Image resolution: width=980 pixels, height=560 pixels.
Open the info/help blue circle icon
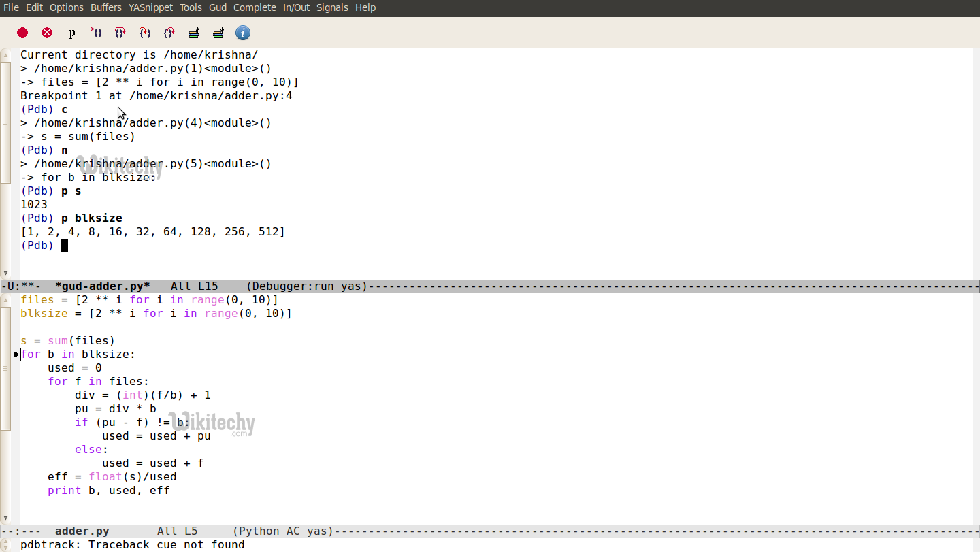(x=243, y=33)
